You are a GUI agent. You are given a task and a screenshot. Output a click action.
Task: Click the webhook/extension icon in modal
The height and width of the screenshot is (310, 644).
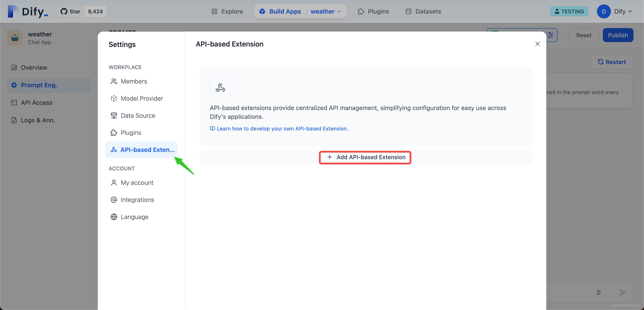pos(220,87)
